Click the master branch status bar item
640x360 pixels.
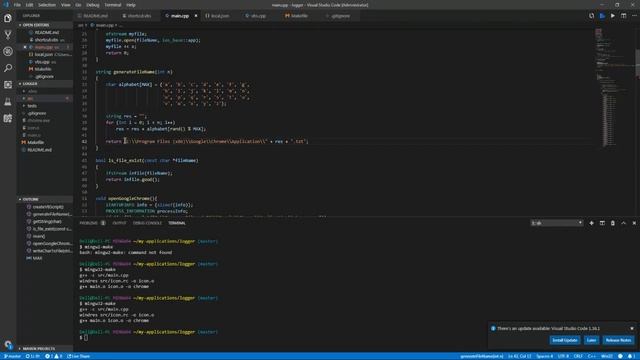click(12, 356)
